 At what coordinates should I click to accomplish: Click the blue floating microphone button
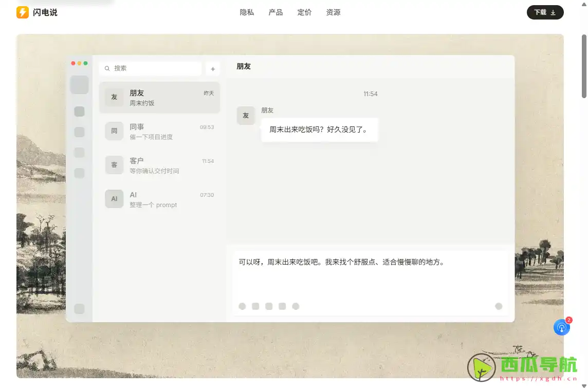coord(561,328)
